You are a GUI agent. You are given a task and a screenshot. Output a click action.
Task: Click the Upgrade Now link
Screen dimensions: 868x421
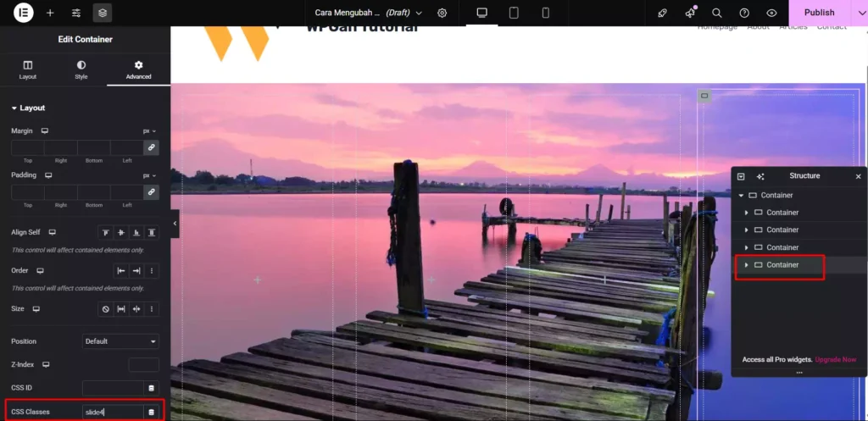click(x=835, y=360)
